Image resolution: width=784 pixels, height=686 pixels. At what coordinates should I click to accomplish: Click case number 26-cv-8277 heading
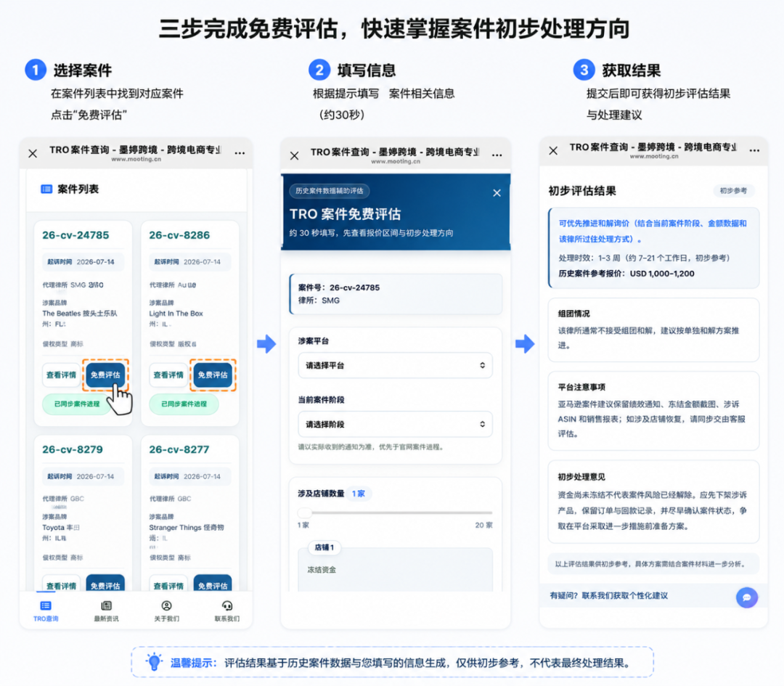tap(179, 449)
